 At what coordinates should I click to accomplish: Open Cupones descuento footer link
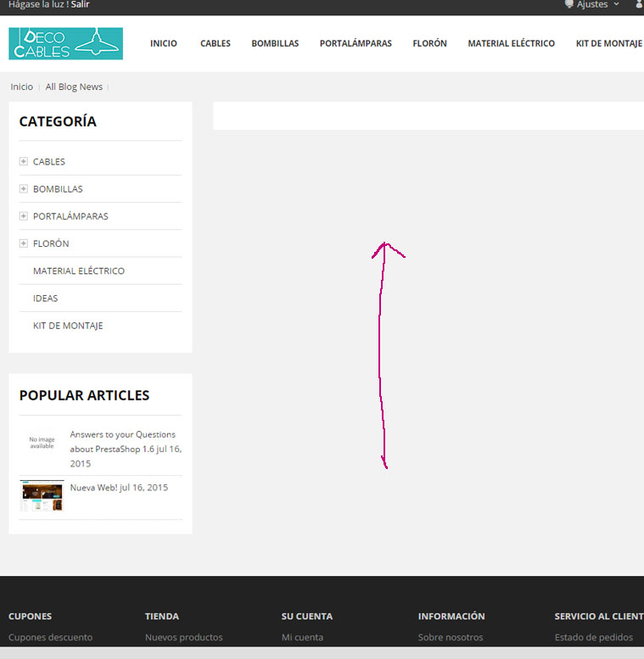tap(50, 637)
